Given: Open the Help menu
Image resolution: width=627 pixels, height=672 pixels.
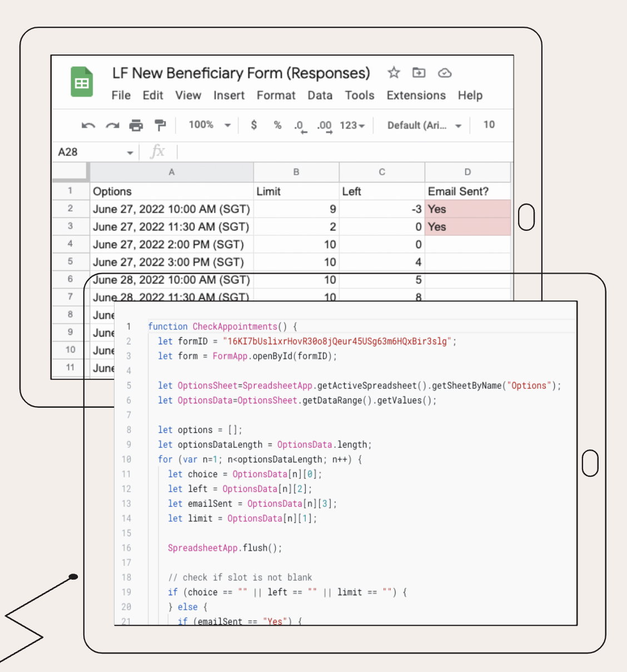Looking at the screenshot, I should click(470, 95).
